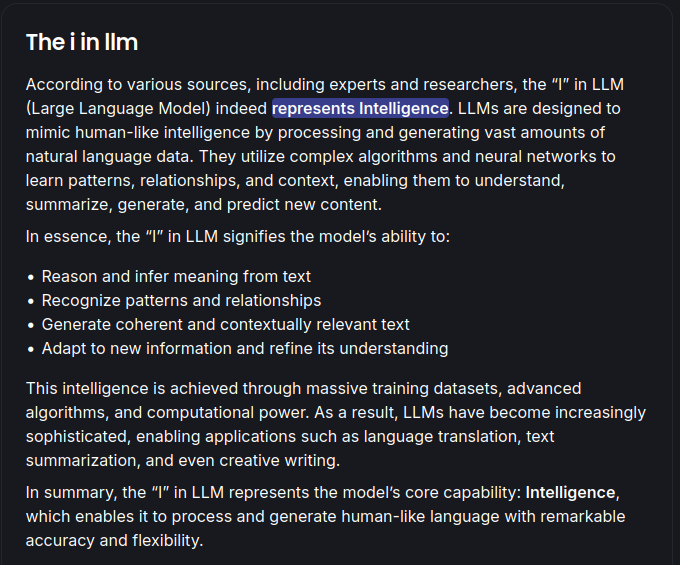
Task: Select bullet "Reason and infer meaning from text"
Action: (176, 276)
